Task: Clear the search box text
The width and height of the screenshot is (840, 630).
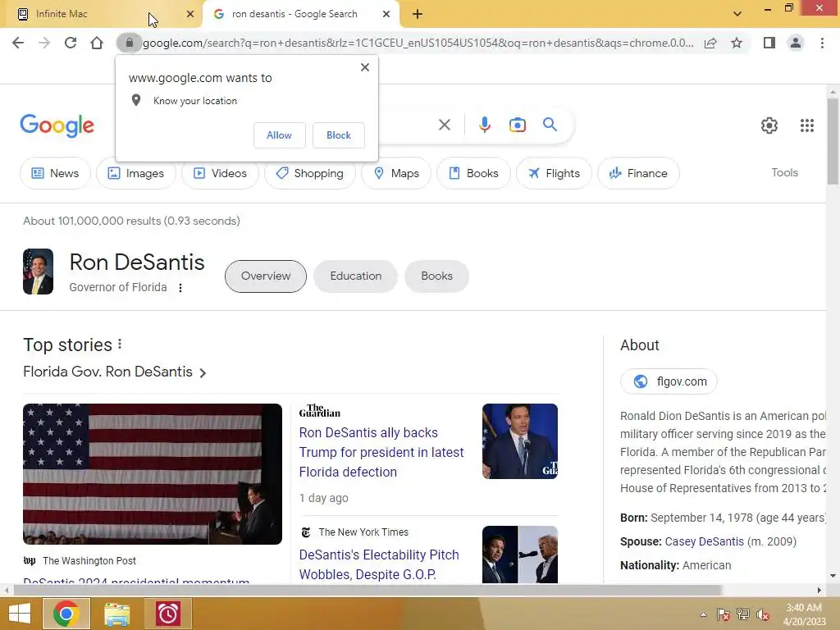Action: (444, 125)
